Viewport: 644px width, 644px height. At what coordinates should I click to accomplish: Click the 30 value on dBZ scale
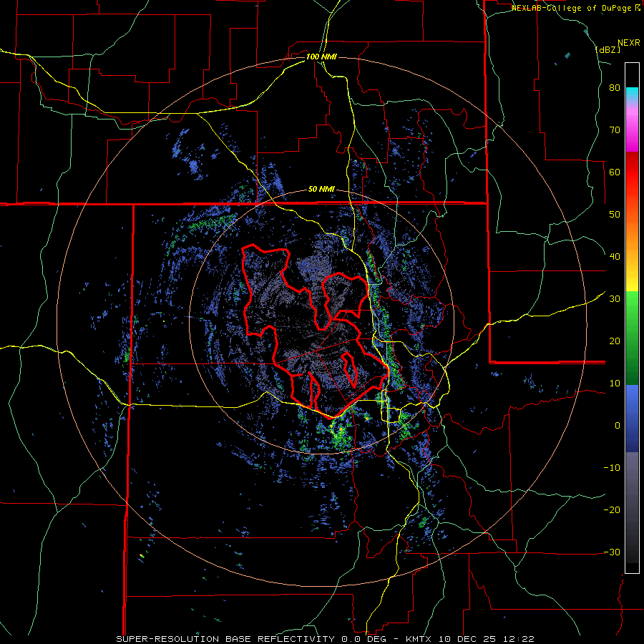click(x=615, y=299)
